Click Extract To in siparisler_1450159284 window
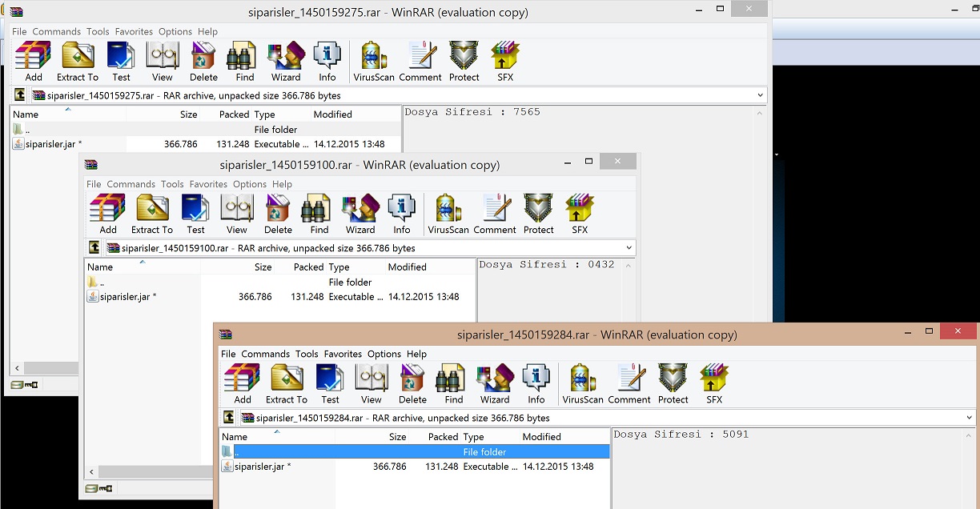The image size is (980, 509). [287, 383]
